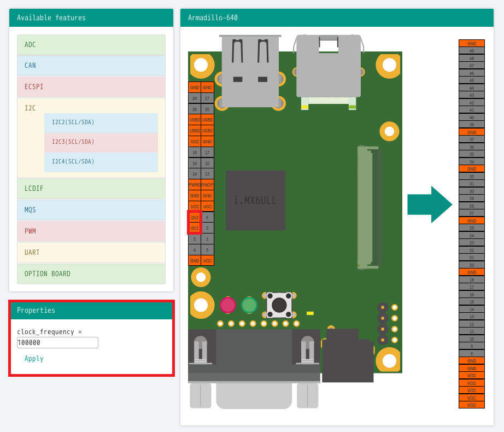This screenshot has width=504, height=432.
Task: Collapse the I2C feature group
Action: [30, 108]
